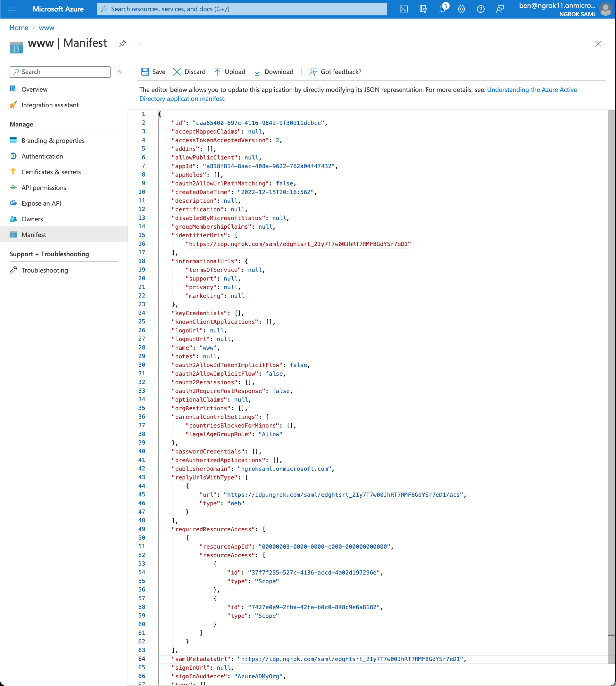Go to API permissions
The width and height of the screenshot is (616, 686).
coord(44,187)
